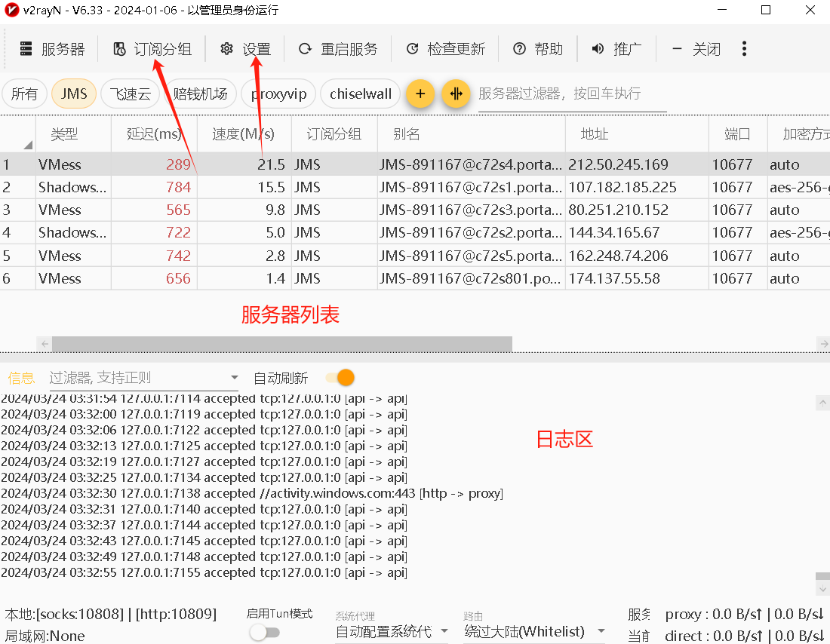Click the log vertical scrollbar thumb
This screenshot has width=830, height=644.
[x=822, y=576]
